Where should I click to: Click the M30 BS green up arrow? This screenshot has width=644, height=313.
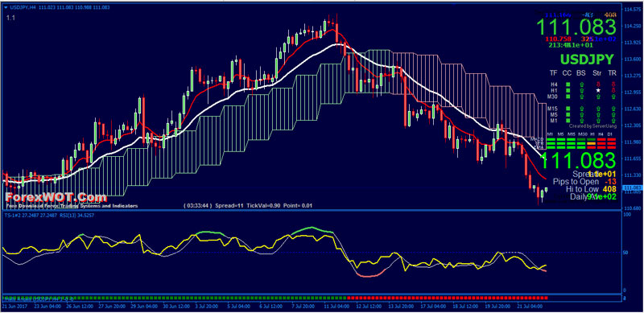581,96
